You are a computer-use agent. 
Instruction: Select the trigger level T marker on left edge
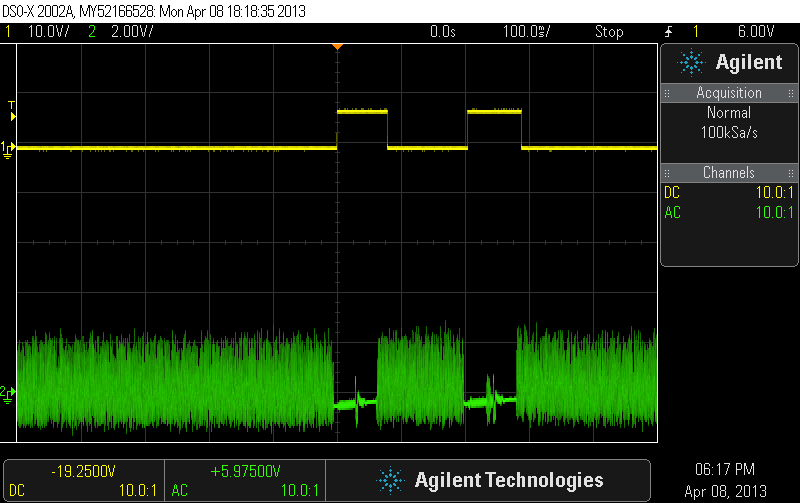coord(11,105)
